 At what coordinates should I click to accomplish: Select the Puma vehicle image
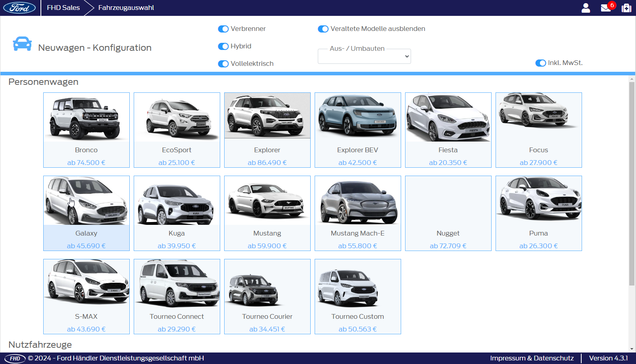(539, 199)
